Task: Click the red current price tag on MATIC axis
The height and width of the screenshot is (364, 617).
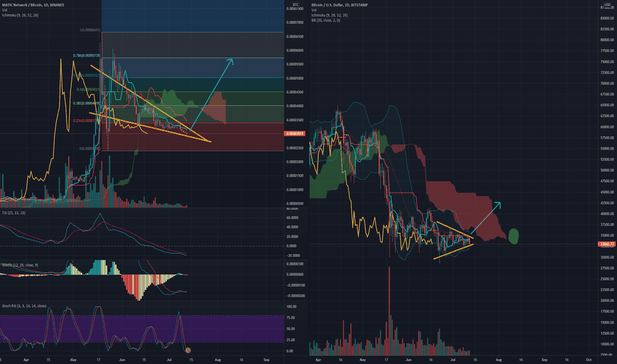Action: (x=295, y=134)
